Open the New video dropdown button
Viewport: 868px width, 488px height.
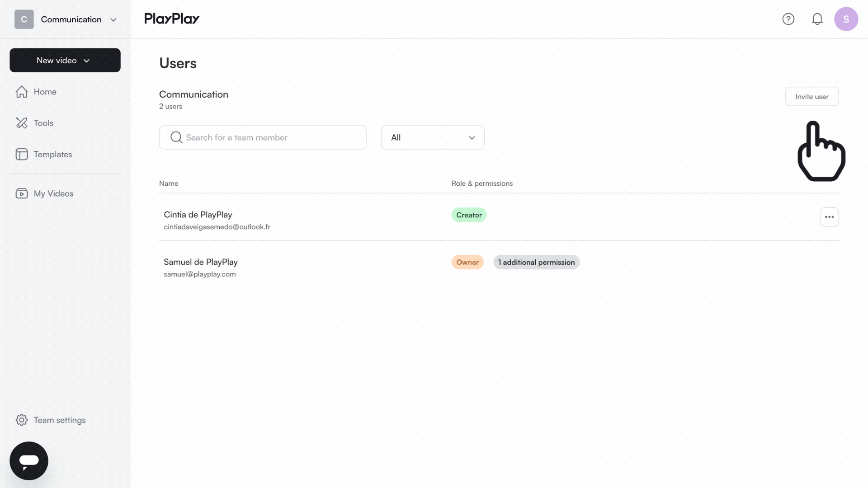(x=65, y=60)
